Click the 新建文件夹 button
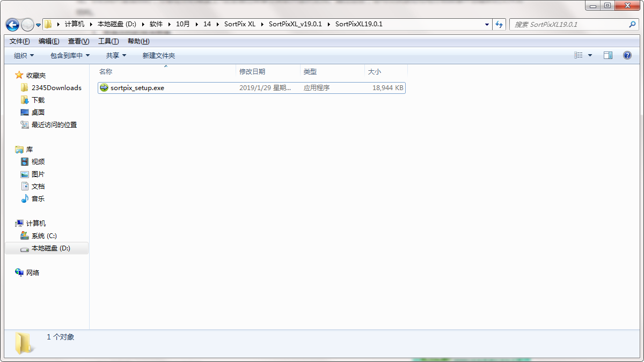The width and height of the screenshot is (644, 362). (x=159, y=55)
